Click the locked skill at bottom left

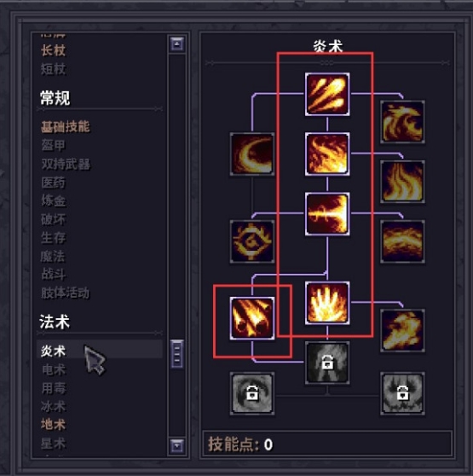tap(252, 393)
